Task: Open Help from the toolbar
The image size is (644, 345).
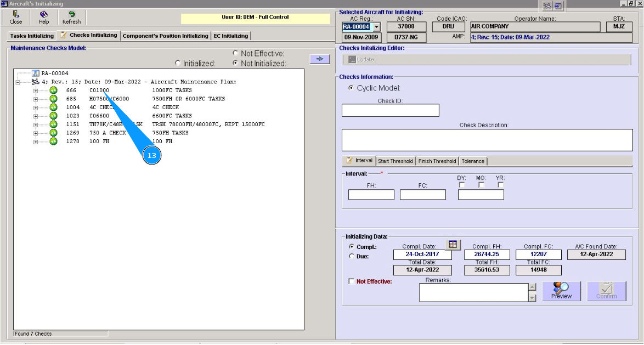Action: 44,17
